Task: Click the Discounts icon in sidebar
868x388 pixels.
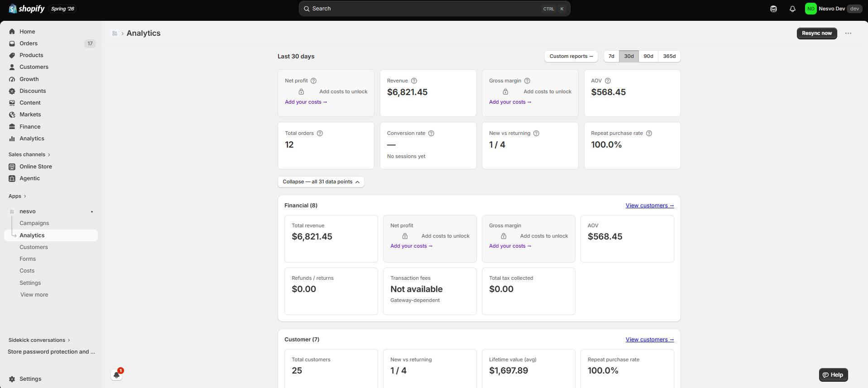Action: (x=12, y=91)
